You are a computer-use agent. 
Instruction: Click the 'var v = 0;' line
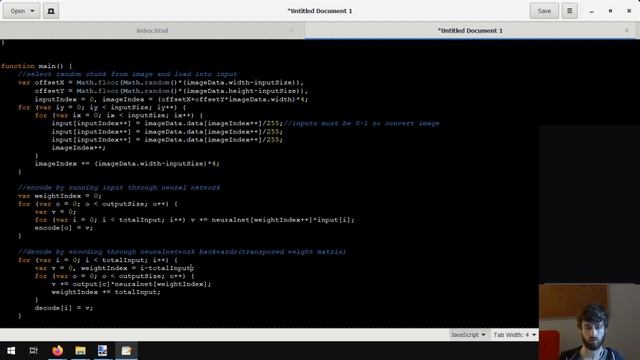56,212
